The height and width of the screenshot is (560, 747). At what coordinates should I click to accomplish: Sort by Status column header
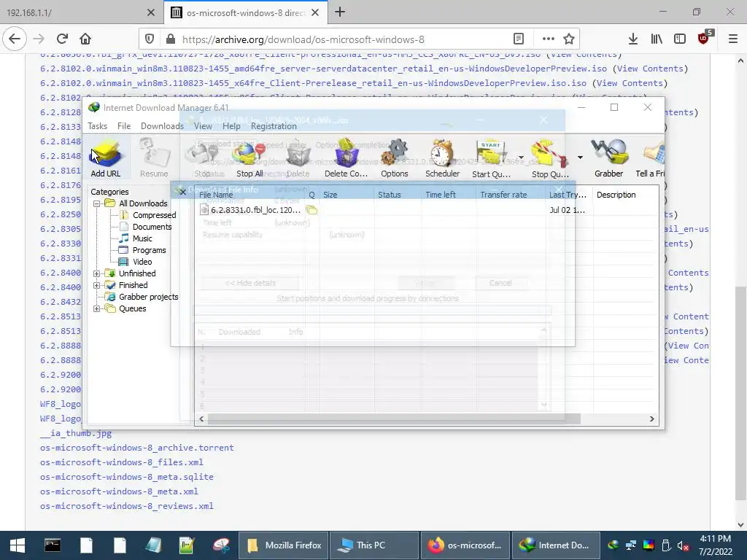coord(390,195)
